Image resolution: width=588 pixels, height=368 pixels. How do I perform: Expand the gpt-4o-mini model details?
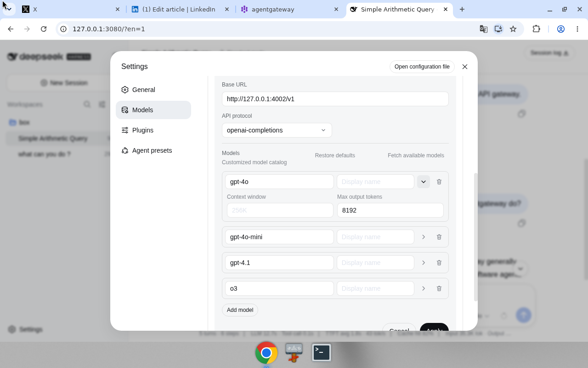coord(424,237)
